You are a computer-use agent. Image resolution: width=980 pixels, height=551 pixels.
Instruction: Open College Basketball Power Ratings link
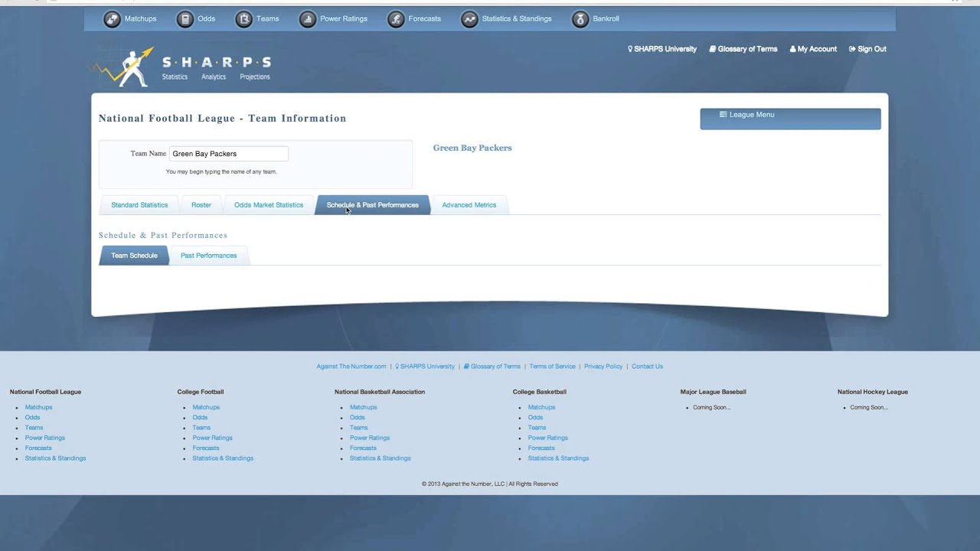point(548,438)
